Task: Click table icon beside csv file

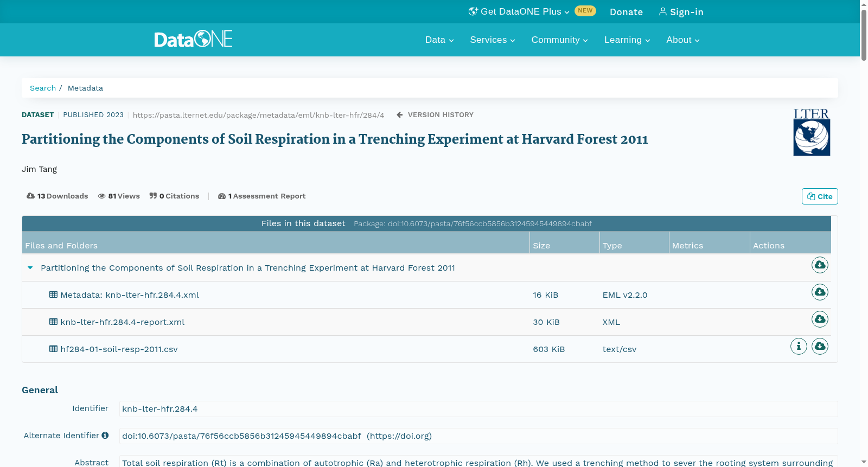Action: click(x=53, y=349)
